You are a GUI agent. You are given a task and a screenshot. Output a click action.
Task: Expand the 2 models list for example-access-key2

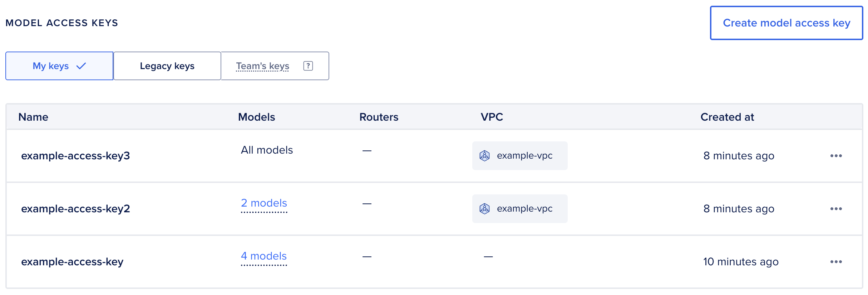pos(264,203)
